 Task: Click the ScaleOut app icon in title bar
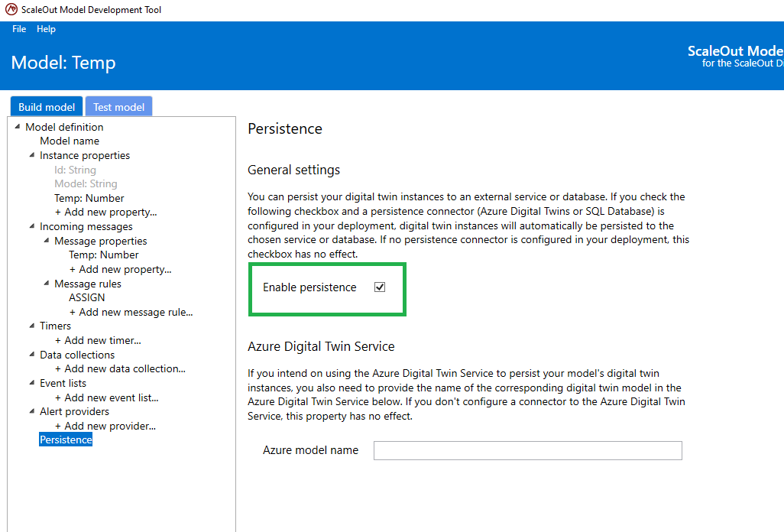click(11, 9)
